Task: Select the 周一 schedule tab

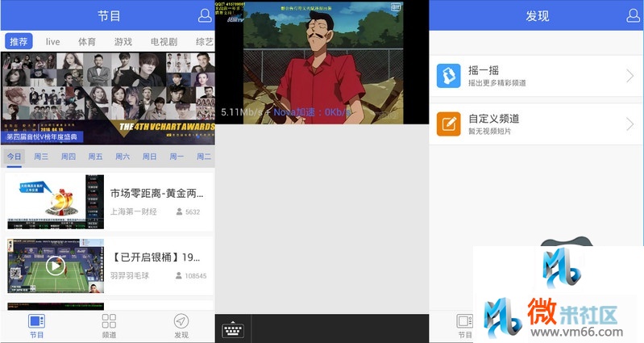Action: click(177, 157)
